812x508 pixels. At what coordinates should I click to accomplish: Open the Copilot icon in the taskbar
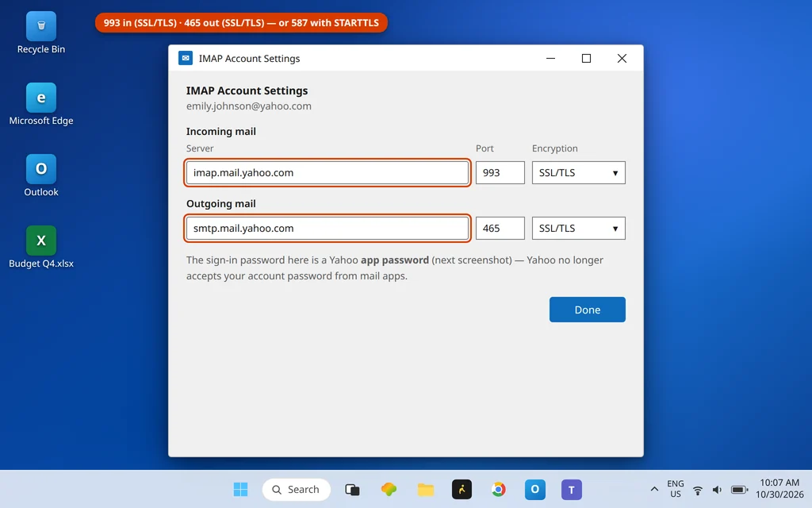(x=389, y=489)
